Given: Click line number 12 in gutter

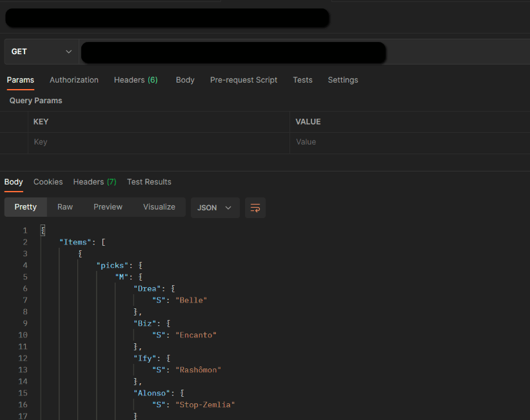Looking at the screenshot, I should click(x=23, y=359).
